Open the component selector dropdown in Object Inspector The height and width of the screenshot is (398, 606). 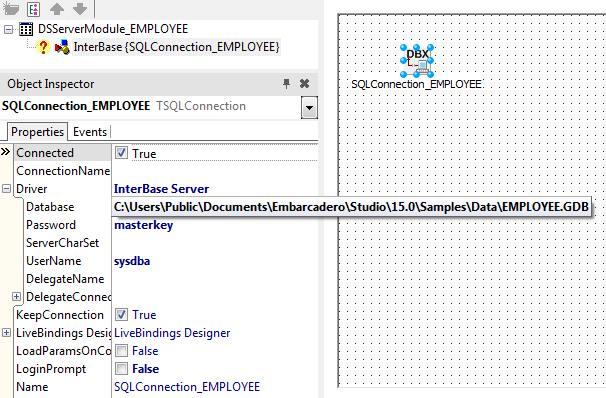point(309,107)
